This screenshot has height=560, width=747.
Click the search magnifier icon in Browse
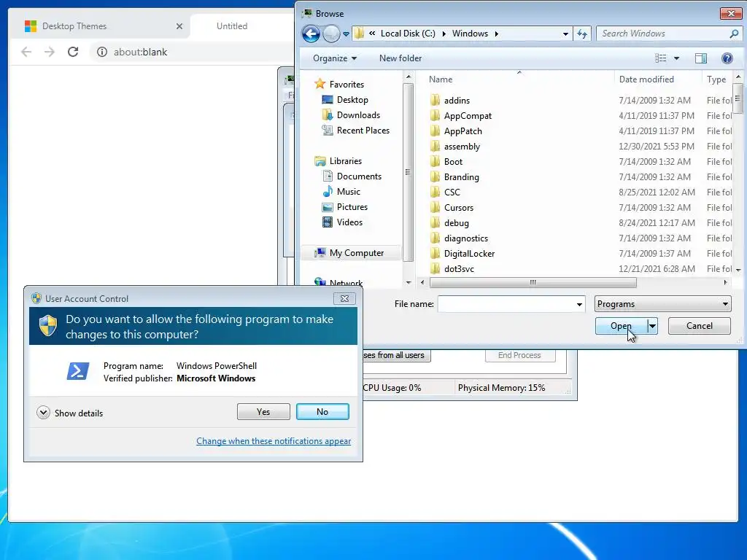(x=734, y=34)
